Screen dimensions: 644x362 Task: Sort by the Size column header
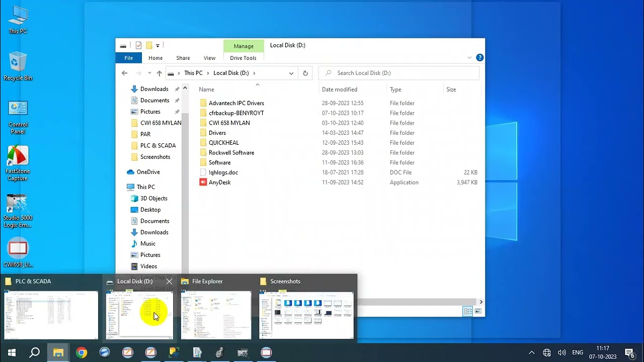click(x=451, y=89)
